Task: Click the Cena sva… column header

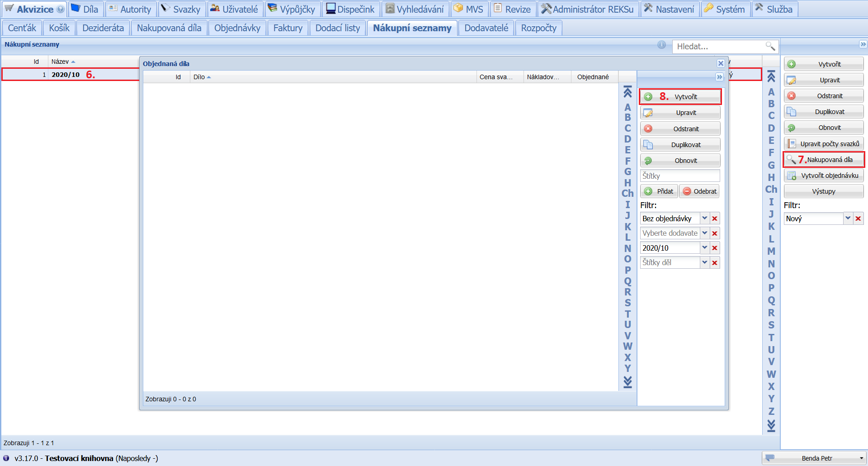Action: pyautogui.click(x=500, y=77)
